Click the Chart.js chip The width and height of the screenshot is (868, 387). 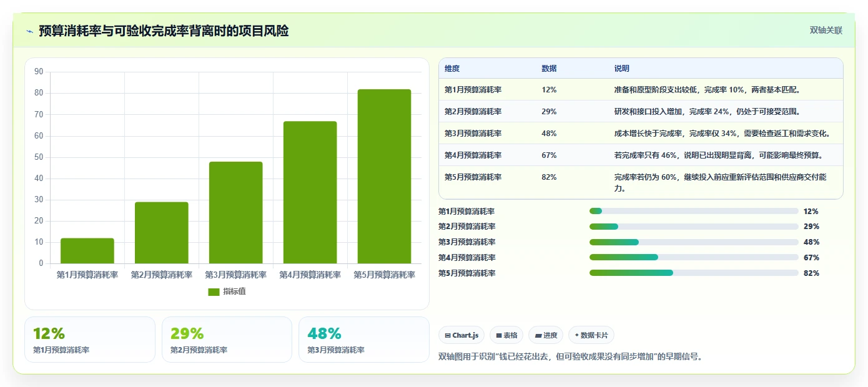[x=461, y=335]
